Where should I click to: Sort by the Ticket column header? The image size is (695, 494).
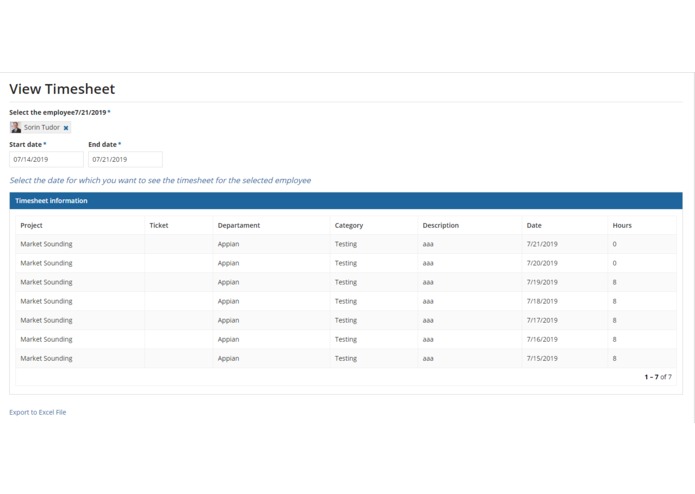tap(159, 226)
